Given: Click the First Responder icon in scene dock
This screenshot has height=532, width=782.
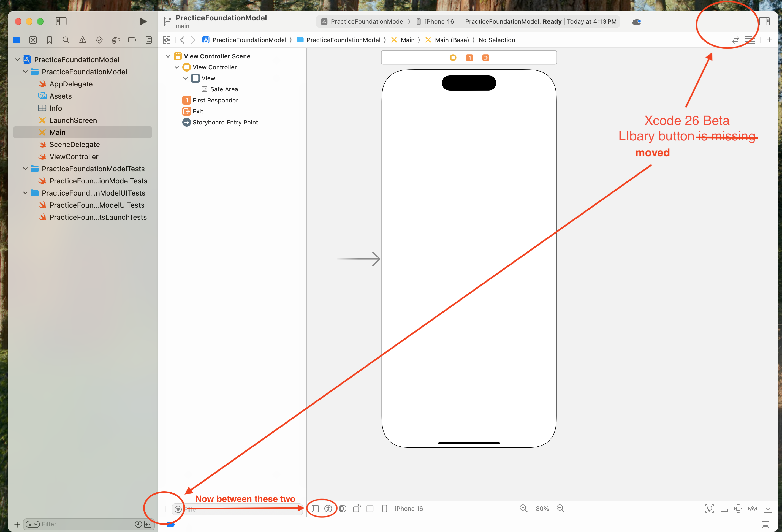Looking at the screenshot, I should [x=469, y=58].
